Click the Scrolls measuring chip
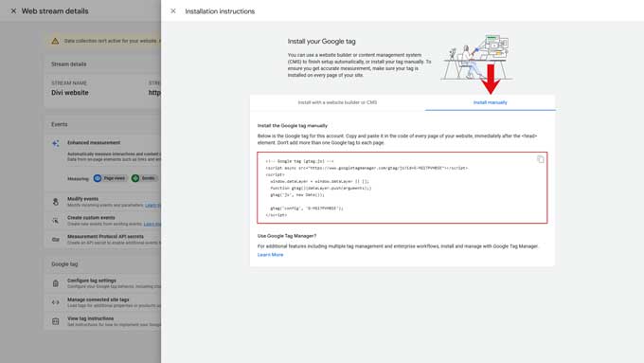The image size is (644, 363). click(x=144, y=178)
